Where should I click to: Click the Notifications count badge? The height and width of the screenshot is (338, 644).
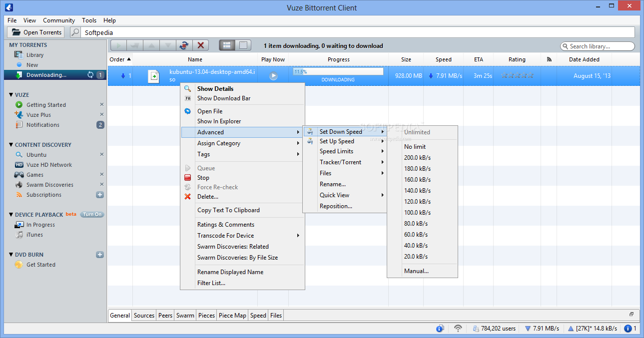tap(100, 125)
